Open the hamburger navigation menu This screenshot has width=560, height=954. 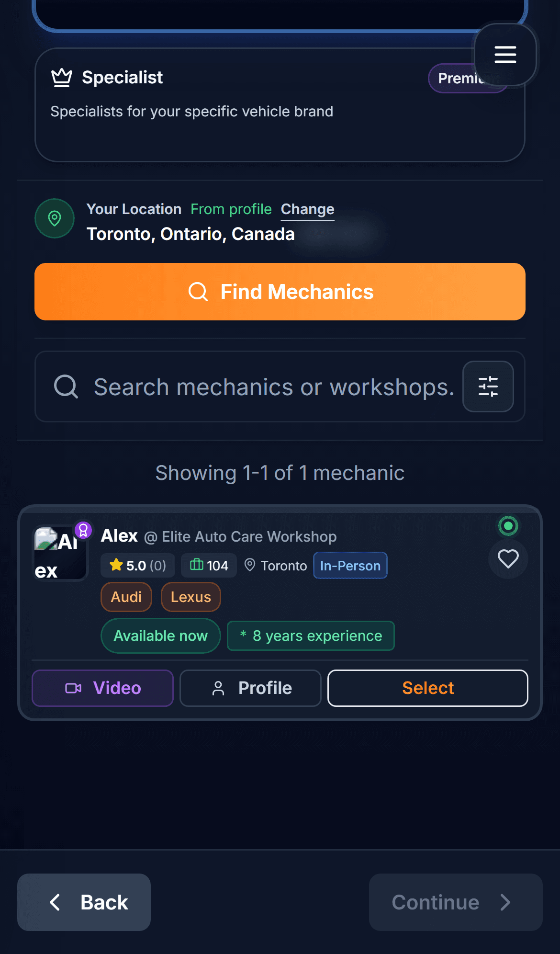tap(505, 54)
